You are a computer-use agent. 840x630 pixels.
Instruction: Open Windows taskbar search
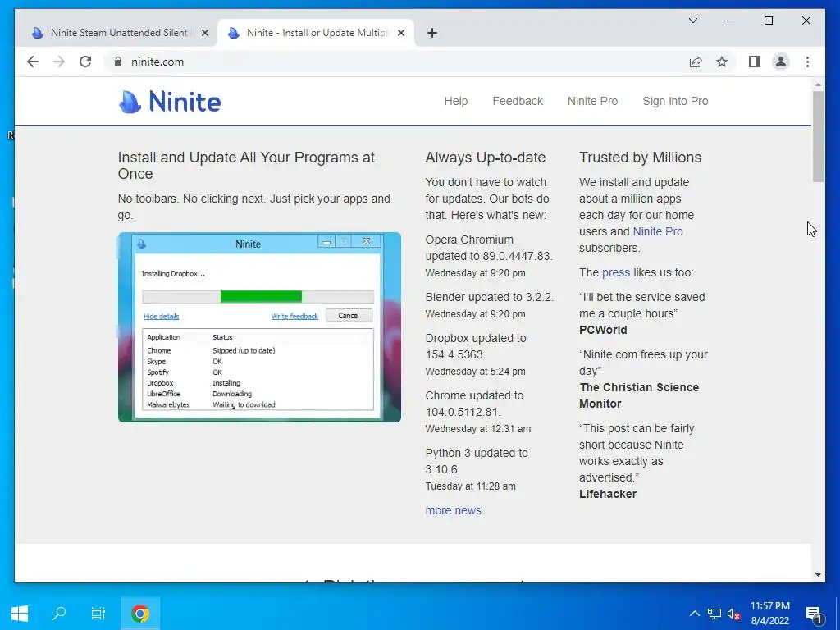click(59, 614)
